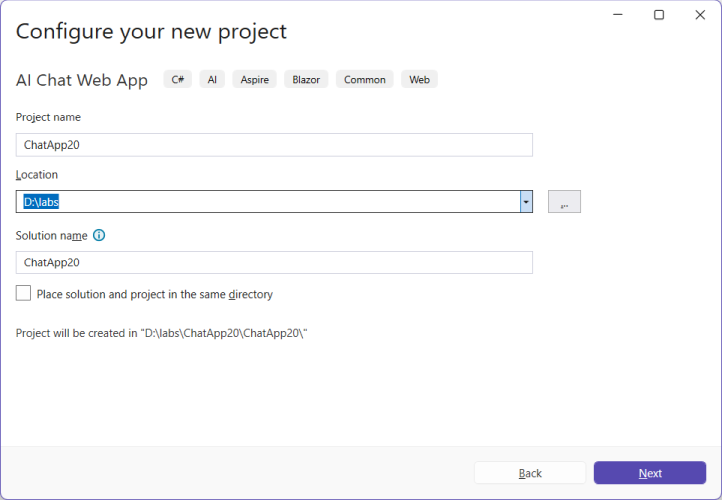Minimize the configure project dialog
Screen dimensions: 722x500
613,15
